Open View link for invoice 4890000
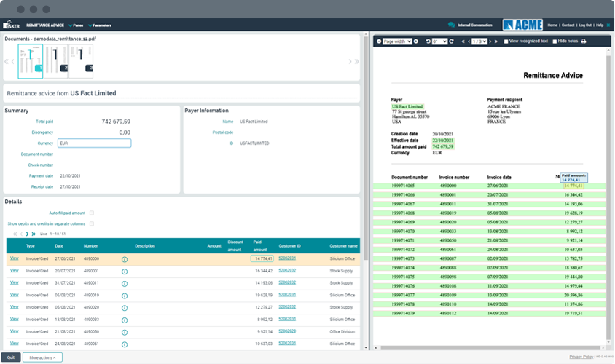This screenshot has height=364, width=615. pyautogui.click(x=14, y=258)
